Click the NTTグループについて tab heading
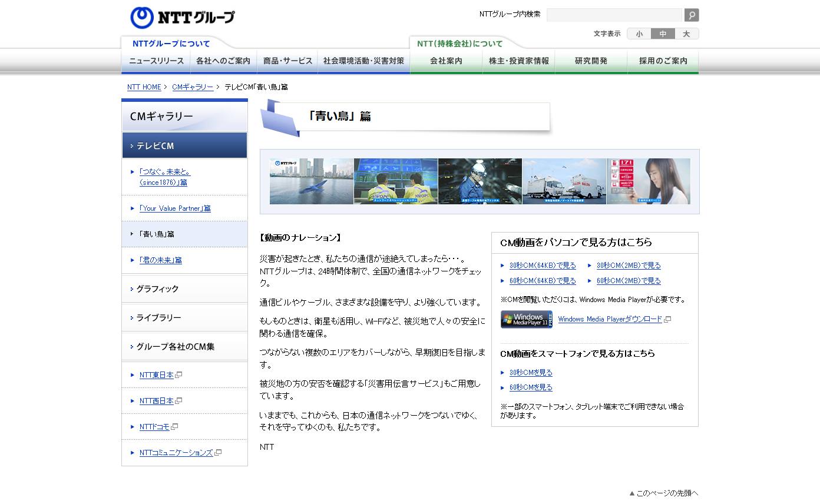Image resolution: width=820 pixels, height=504 pixels. pyautogui.click(x=171, y=44)
